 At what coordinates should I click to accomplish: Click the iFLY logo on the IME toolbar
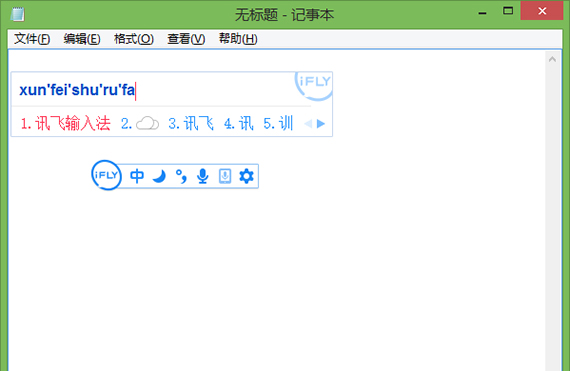click(x=106, y=175)
